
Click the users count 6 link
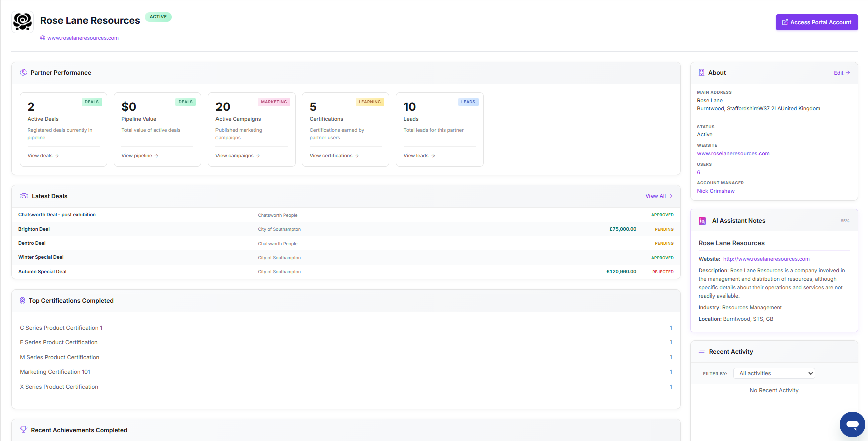pos(699,172)
